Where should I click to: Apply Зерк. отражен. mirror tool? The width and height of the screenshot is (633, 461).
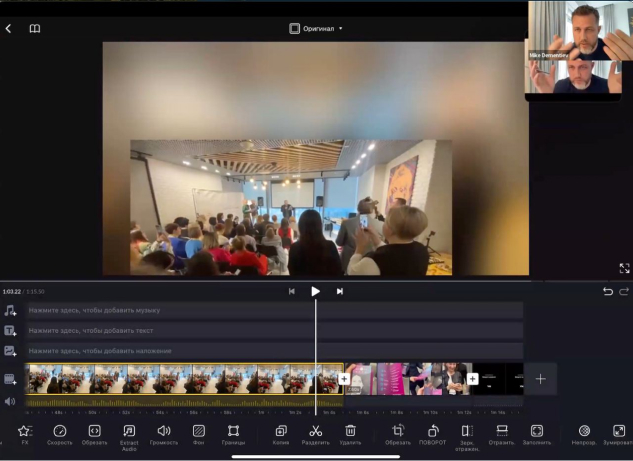pyautogui.click(x=467, y=438)
